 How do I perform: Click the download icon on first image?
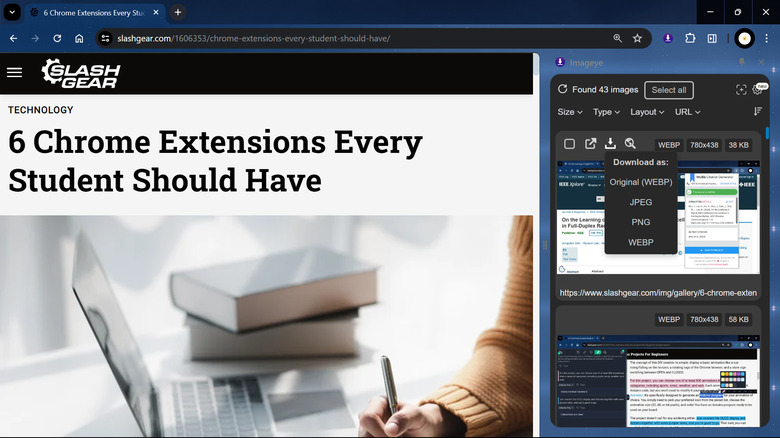pos(610,144)
